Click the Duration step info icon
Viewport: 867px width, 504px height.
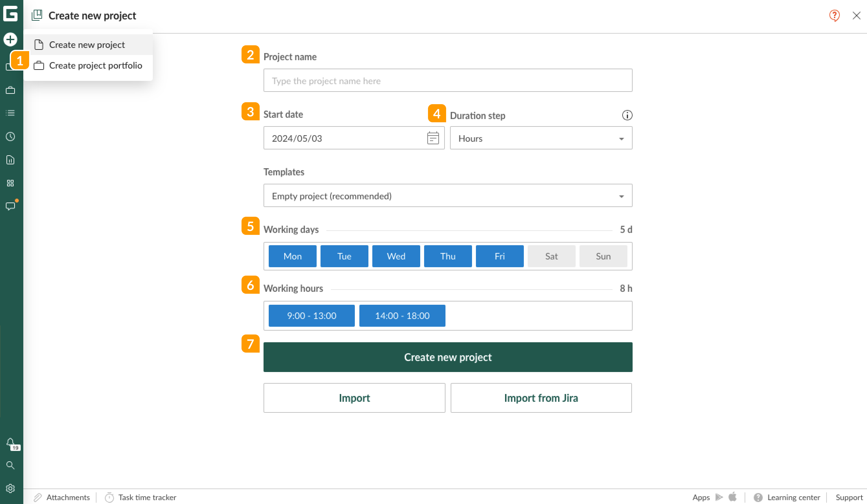pos(627,115)
